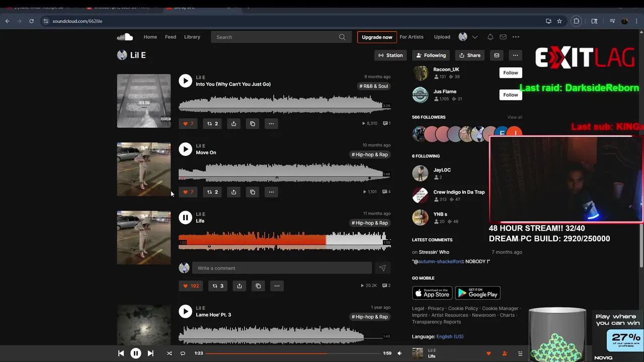Share the Into You track
The image size is (644, 362).
(233, 124)
